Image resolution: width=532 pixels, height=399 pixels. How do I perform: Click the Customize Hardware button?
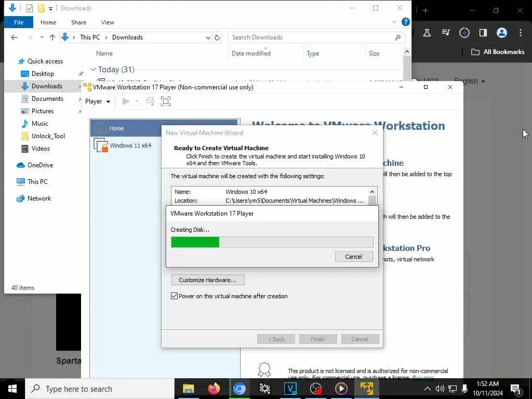[x=208, y=280]
